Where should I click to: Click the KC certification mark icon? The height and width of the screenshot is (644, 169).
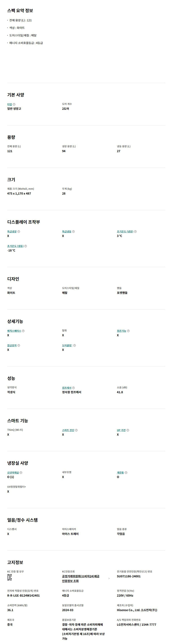[10, 578]
